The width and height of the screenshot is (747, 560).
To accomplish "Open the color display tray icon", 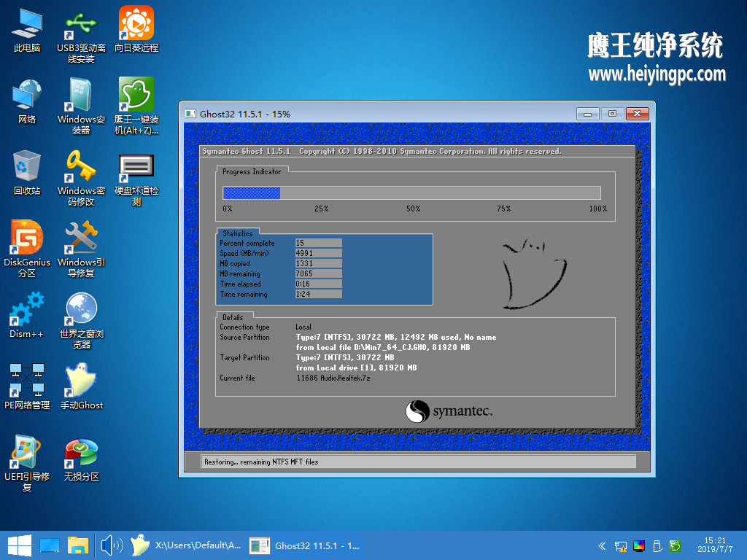I will tap(639, 546).
